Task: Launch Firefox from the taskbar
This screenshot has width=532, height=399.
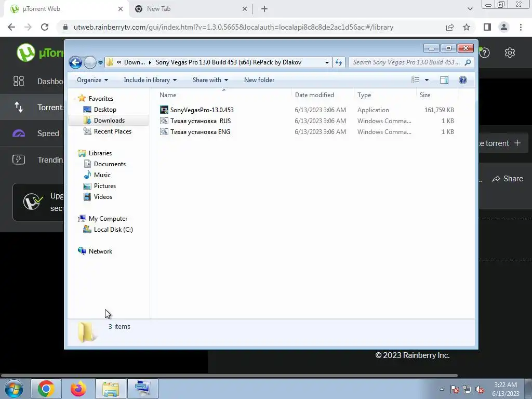Action: pos(78,389)
